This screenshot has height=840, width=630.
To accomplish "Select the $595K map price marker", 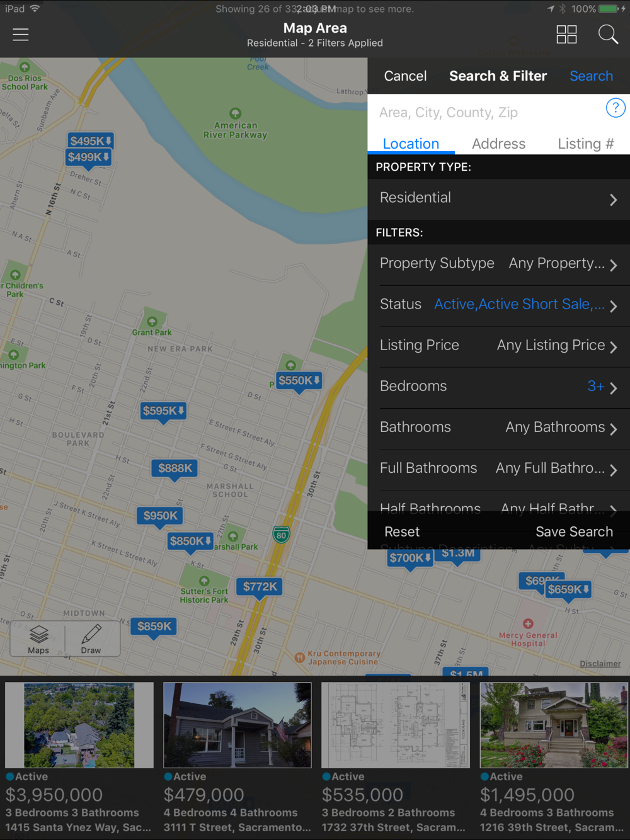I will [163, 411].
